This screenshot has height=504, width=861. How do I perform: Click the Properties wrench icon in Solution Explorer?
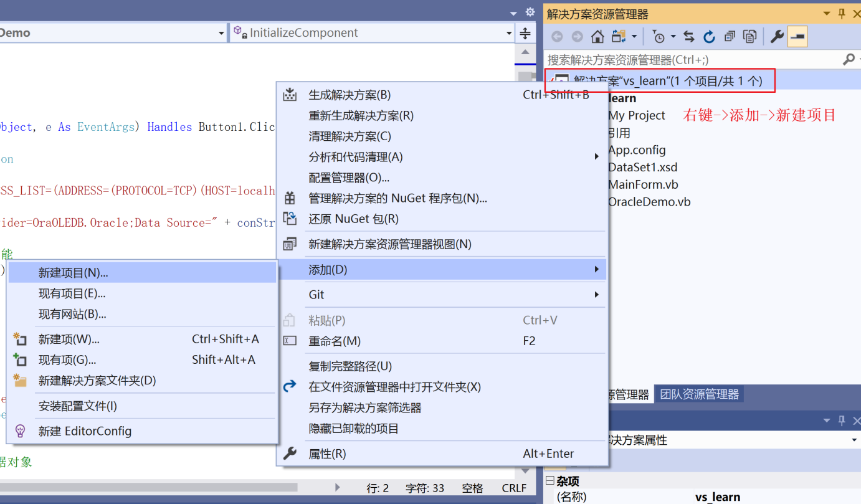(x=776, y=36)
